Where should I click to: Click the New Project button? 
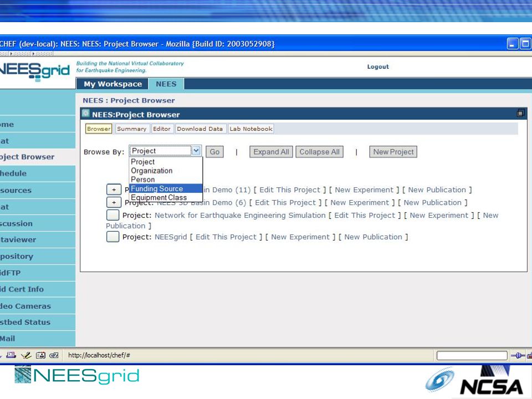coord(393,152)
